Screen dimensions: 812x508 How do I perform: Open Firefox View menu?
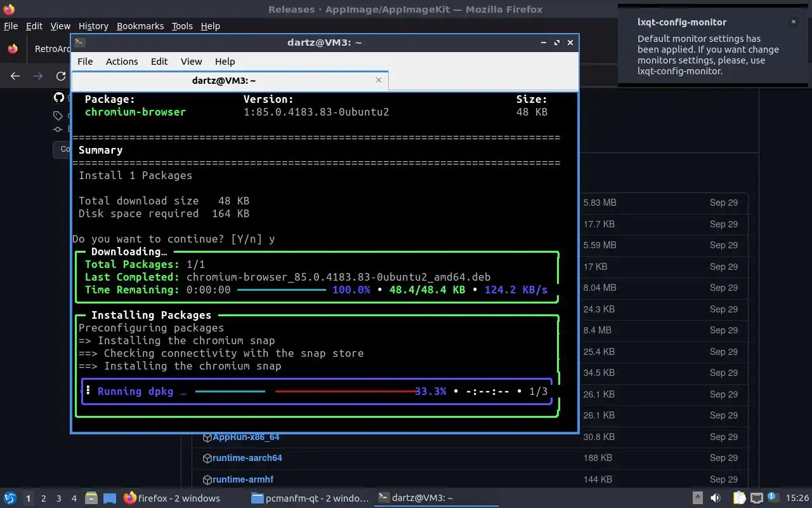click(x=60, y=26)
